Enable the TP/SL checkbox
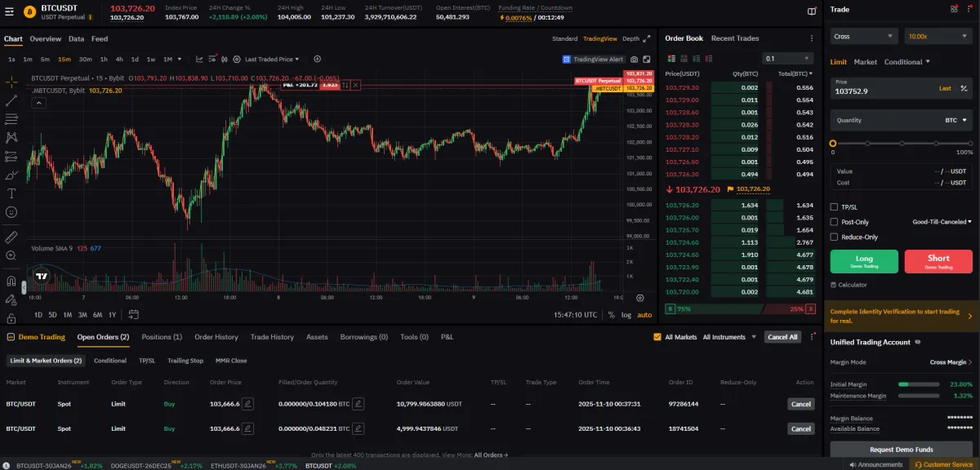This screenshot has height=470, width=980. pos(834,207)
